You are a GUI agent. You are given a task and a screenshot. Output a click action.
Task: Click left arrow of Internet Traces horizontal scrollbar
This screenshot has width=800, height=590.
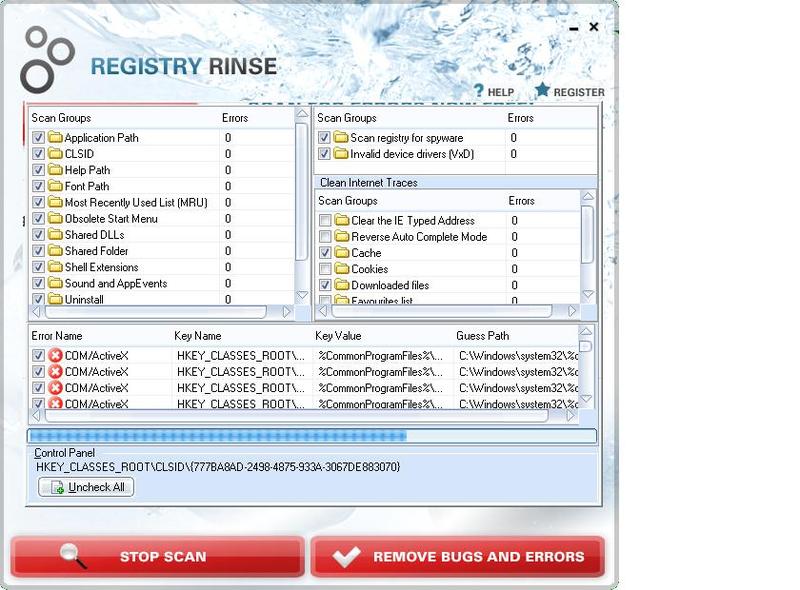[322, 311]
